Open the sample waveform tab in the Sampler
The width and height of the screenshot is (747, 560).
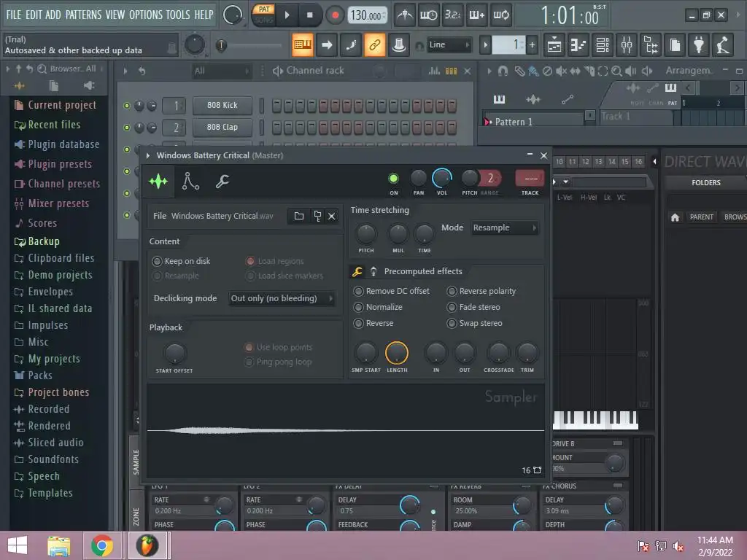158,182
